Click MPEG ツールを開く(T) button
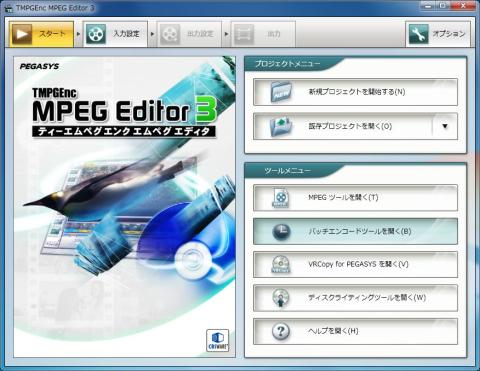Viewport: 480px width, 371px height. [355, 198]
